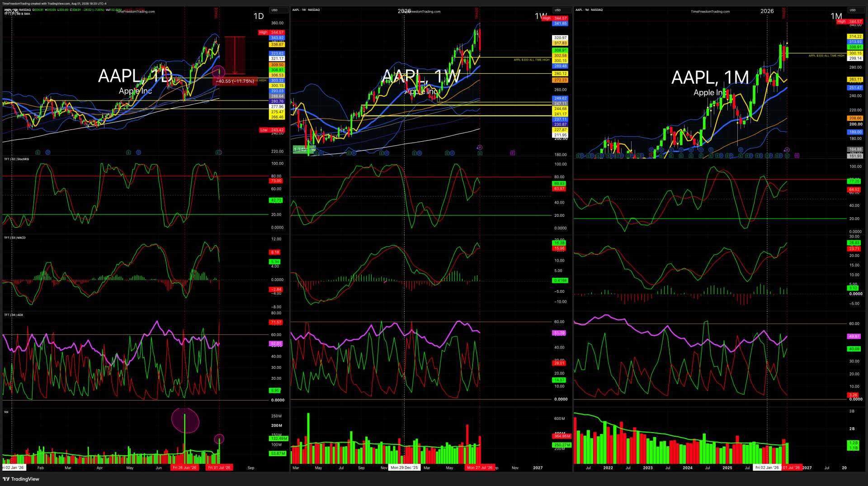Viewport: 868px width, 486px height.
Task: Click the 343.92 price label on daily chart
Action: [277, 38]
